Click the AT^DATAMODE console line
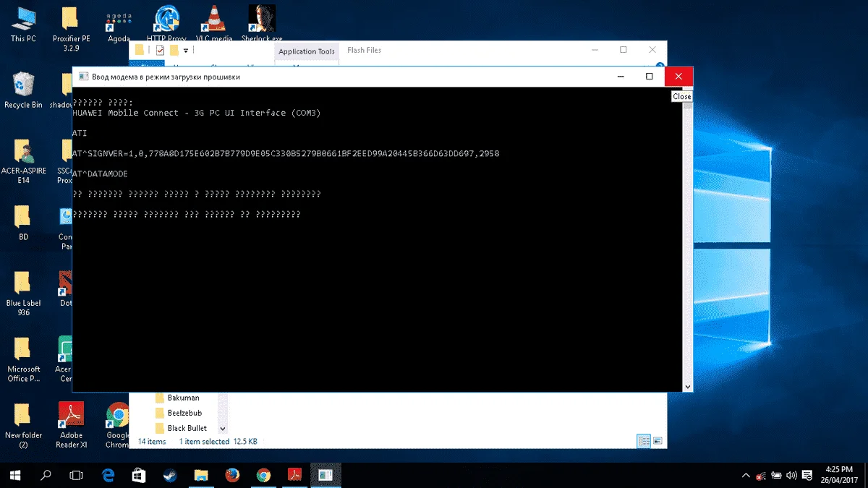 (x=100, y=174)
